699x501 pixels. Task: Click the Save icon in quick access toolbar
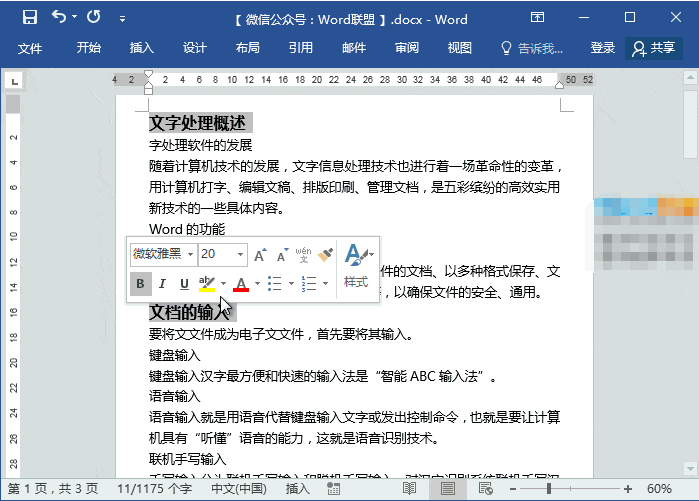pyautogui.click(x=30, y=17)
